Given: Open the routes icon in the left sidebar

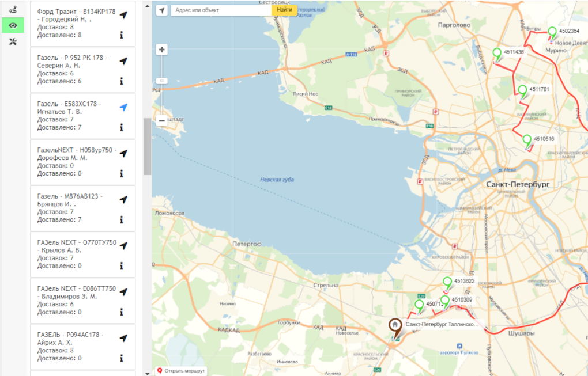Looking at the screenshot, I should click(13, 9).
